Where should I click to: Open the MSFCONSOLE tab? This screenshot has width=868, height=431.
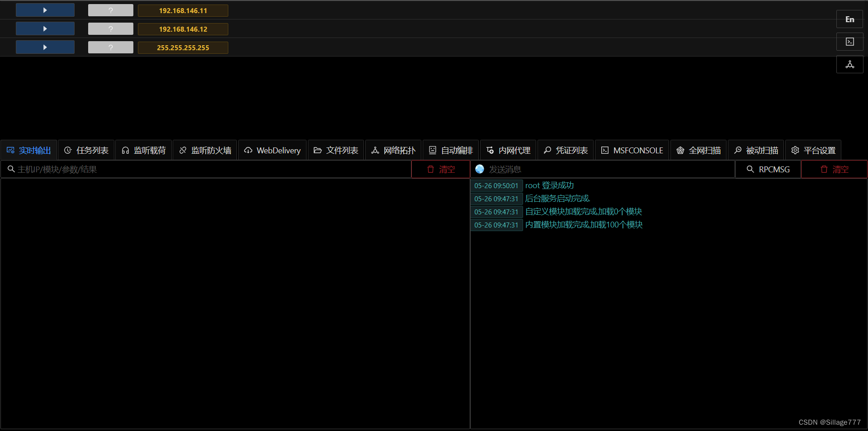pos(632,150)
